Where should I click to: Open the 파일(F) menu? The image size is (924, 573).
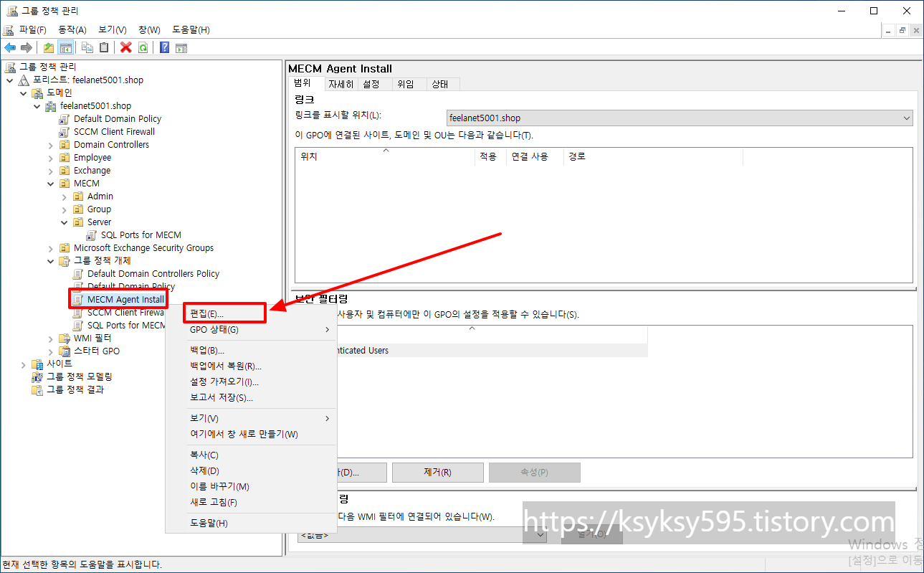point(32,29)
